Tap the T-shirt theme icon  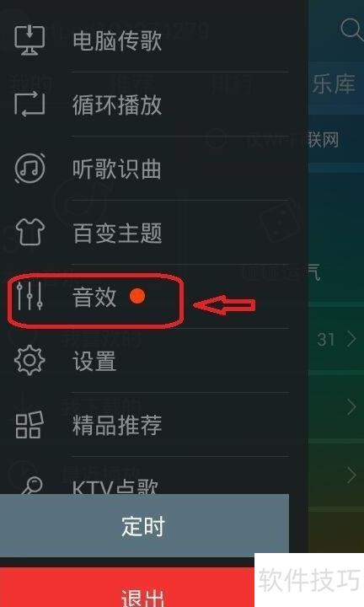coord(29,232)
